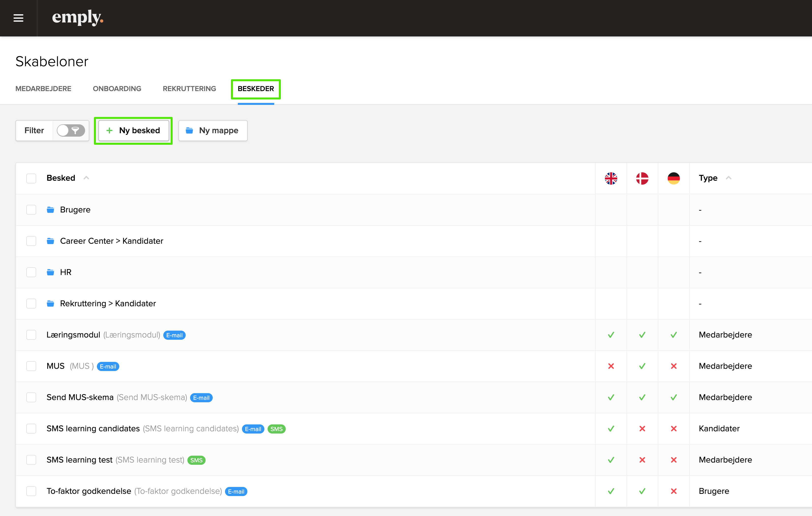This screenshot has height=516, width=812.
Task: Click the emply logo
Action: coord(77,17)
